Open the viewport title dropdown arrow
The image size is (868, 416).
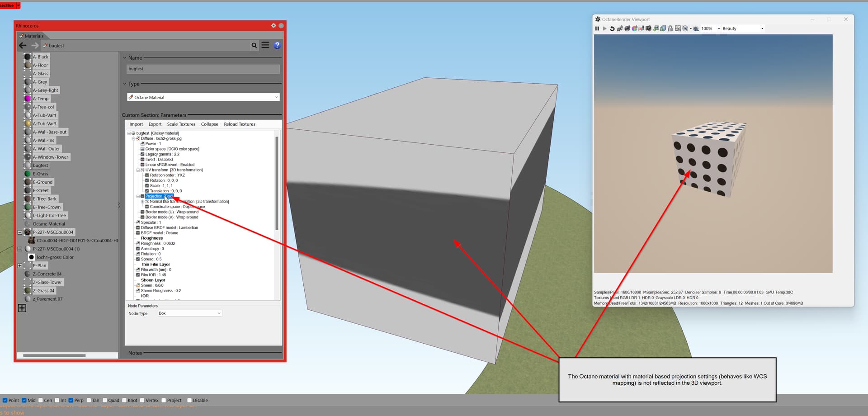18,5
